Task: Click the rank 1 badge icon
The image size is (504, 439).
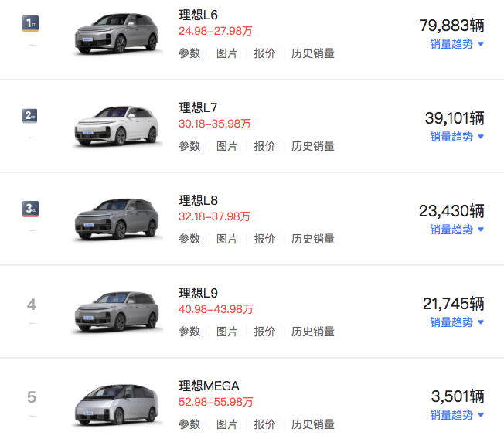Action: (31, 24)
